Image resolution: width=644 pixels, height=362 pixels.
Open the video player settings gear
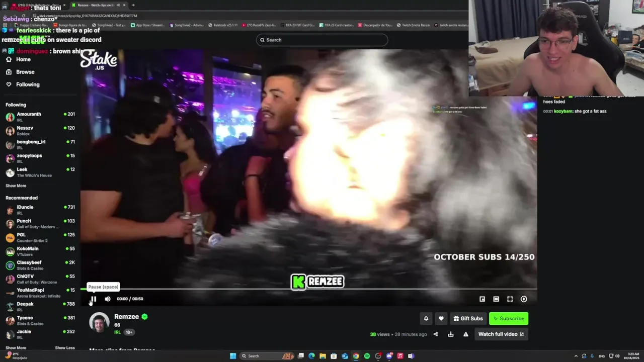tap(524, 299)
